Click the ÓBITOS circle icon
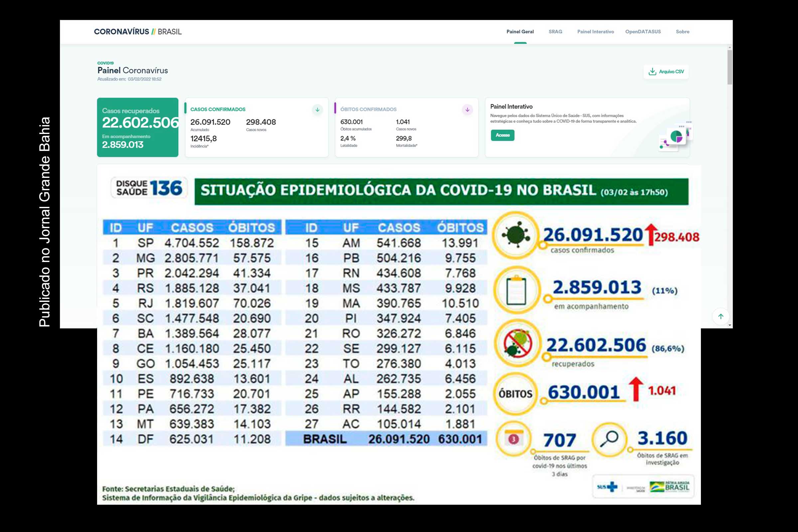Screen dimensions: 798x532 pos(516,394)
